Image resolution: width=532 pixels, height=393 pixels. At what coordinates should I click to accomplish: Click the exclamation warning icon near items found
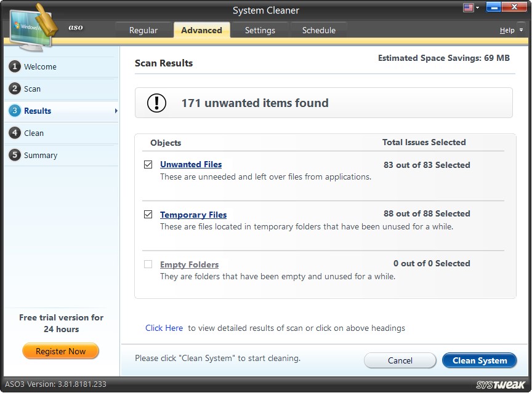tap(156, 103)
